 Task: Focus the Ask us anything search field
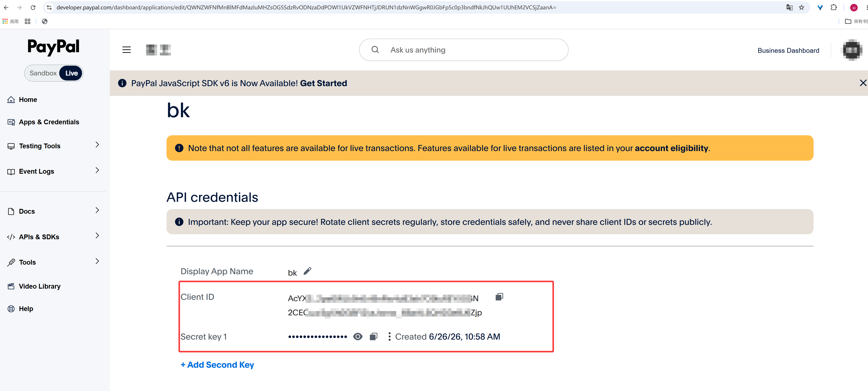tap(464, 50)
